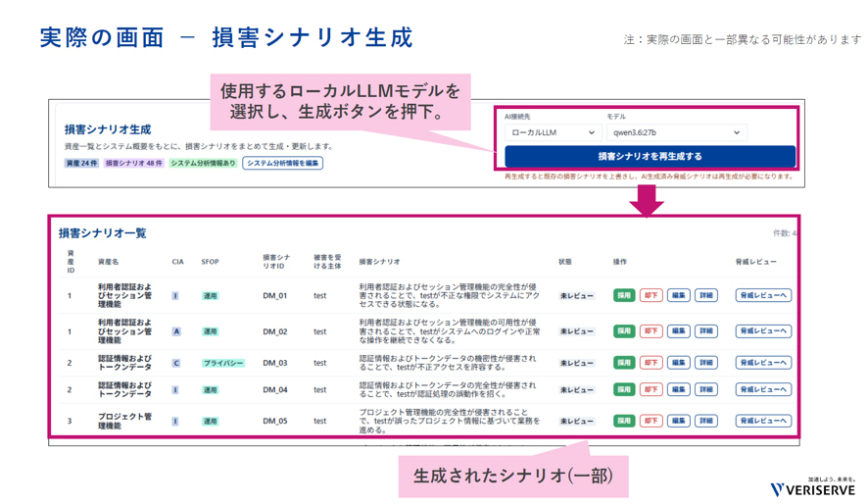Open 脅威レビューへ for scenario DM_04
Screen dimensions: 868x504
763,389
